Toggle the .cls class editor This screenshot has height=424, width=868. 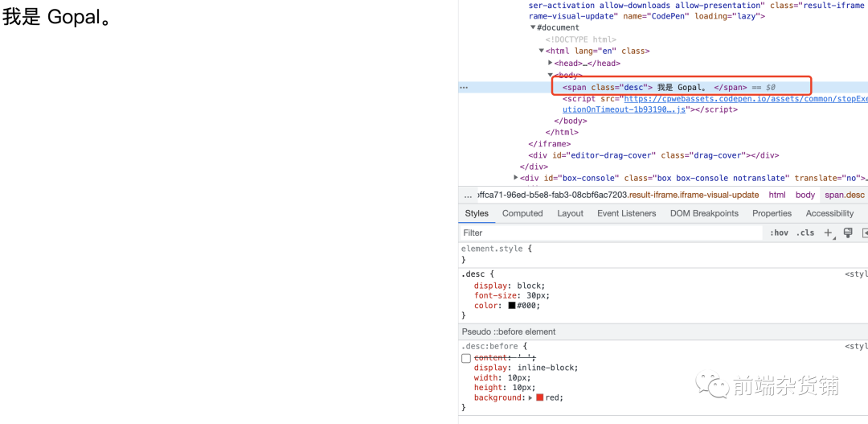[x=805, y=233]
